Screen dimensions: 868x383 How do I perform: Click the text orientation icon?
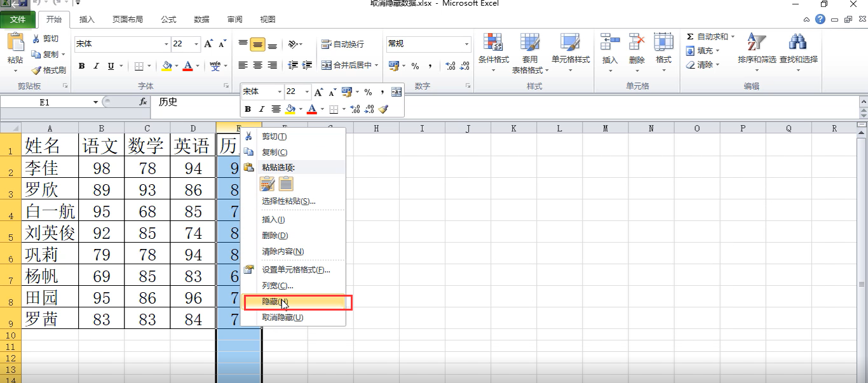point(292,44)
